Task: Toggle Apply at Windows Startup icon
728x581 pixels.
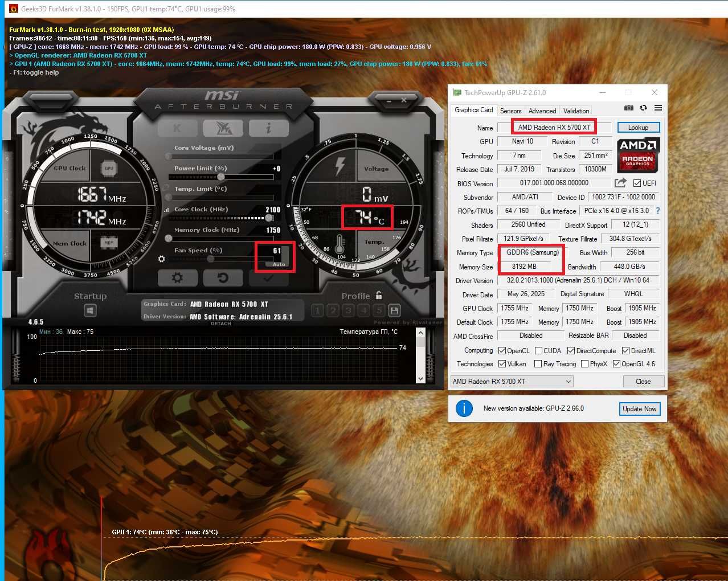Action: pos(90,310)
